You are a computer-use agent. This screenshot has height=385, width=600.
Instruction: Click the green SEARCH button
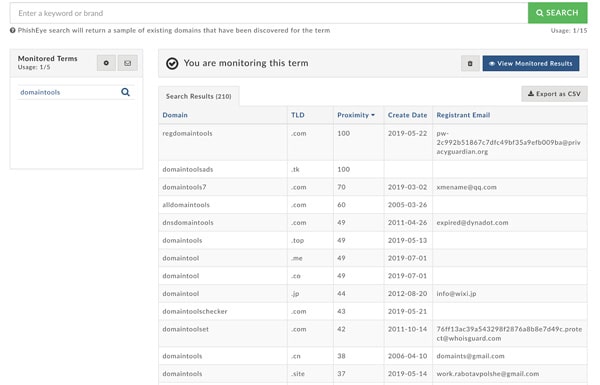(557, 13)
